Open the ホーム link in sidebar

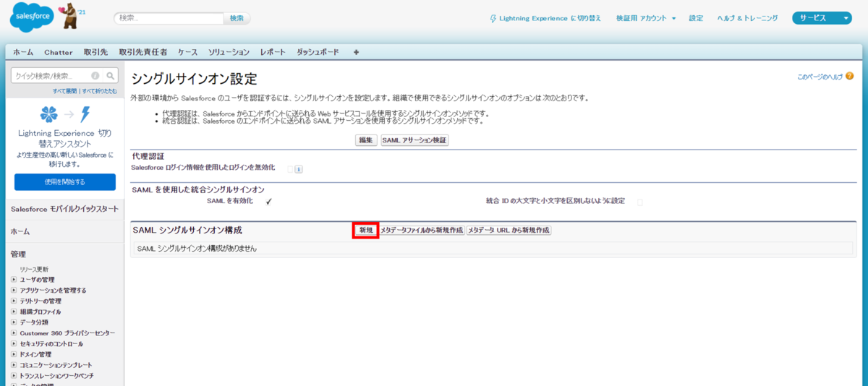[x=20, y=231]
